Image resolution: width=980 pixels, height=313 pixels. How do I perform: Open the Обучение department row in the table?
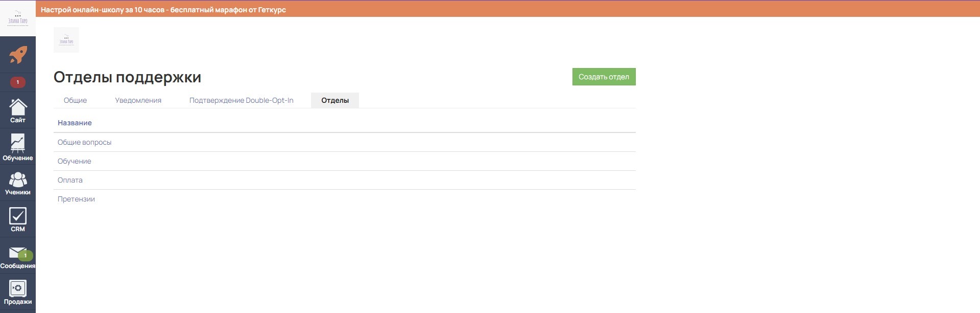tap(345, 161)
